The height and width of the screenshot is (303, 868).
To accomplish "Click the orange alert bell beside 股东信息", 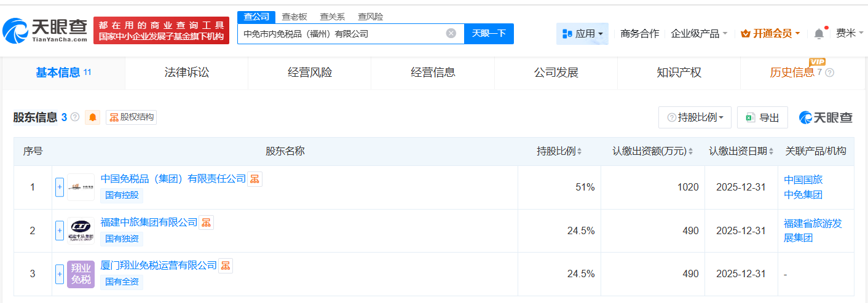I will (93, 117).
